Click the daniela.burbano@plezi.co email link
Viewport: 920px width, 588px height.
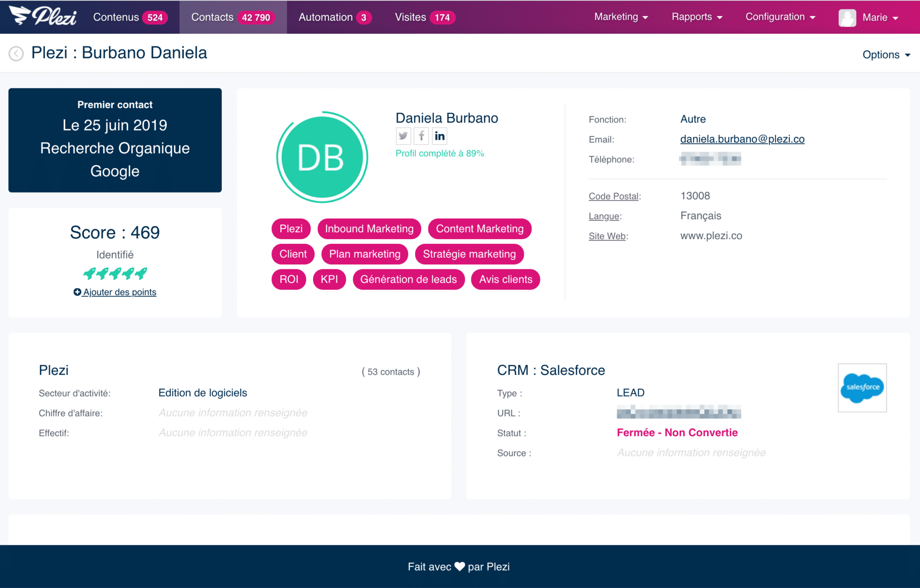click(742, 139)
